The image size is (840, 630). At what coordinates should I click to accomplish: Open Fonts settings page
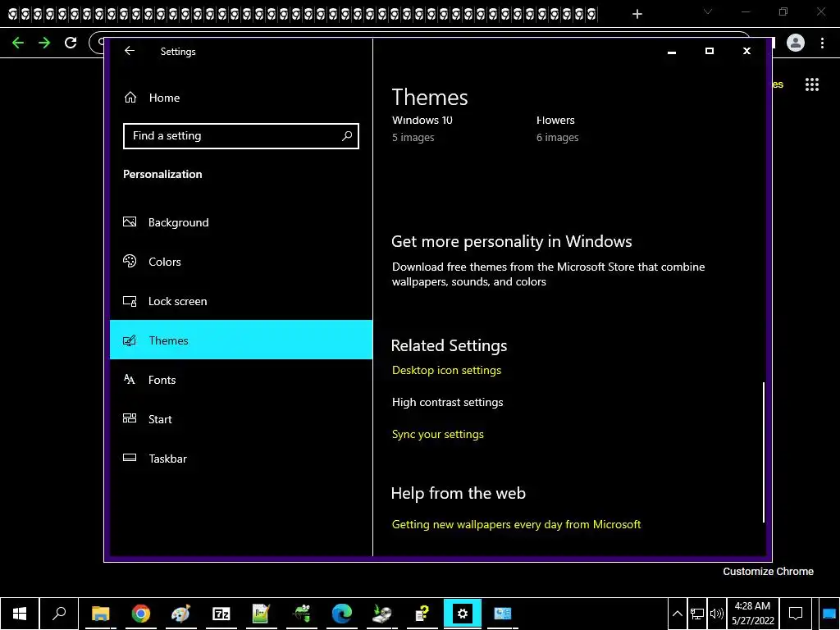pos(241,380)
